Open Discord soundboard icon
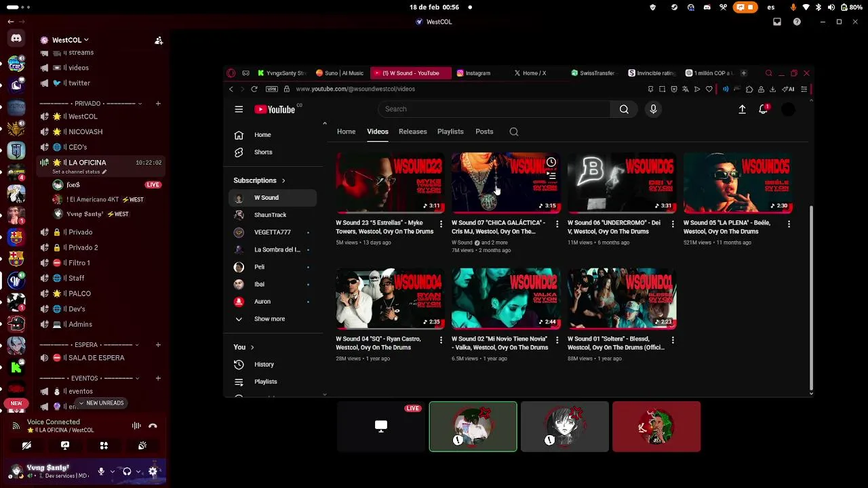868x488 pixels. pos(142,445)
